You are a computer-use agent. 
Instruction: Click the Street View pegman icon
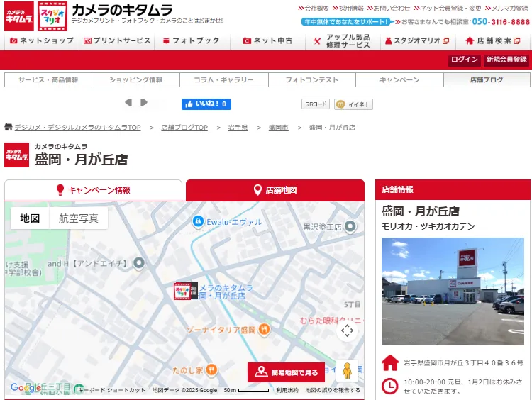tap(347, 371)
